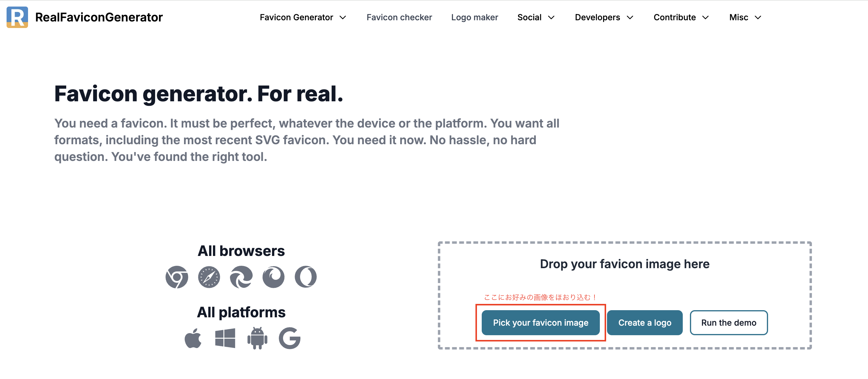Screen dimensions: 868x379
Task: Click the RealFaviconGenerator R logo icon
Action: pyautogui.click(x=17, y=17)
